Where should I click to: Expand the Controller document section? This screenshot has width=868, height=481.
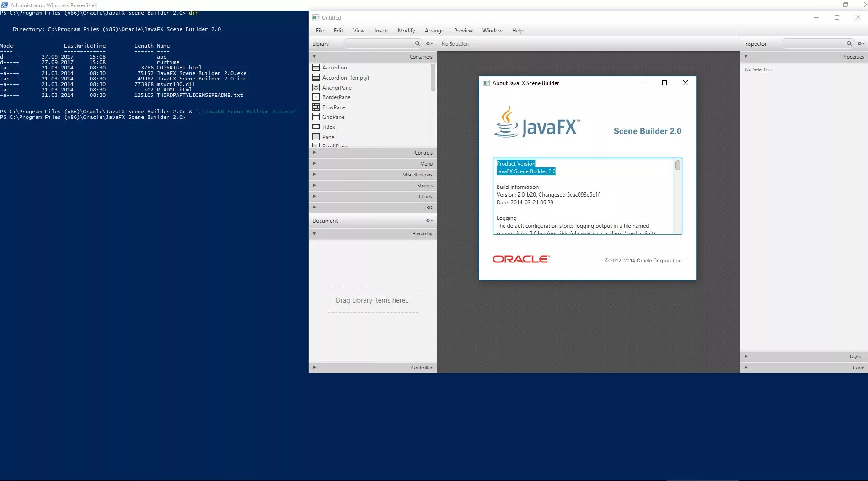pyautogui.click(x=314, y=367)
